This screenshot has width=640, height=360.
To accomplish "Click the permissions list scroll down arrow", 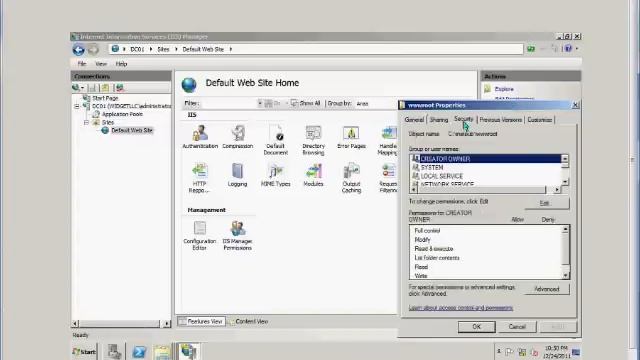I will [x=565, y=276].
